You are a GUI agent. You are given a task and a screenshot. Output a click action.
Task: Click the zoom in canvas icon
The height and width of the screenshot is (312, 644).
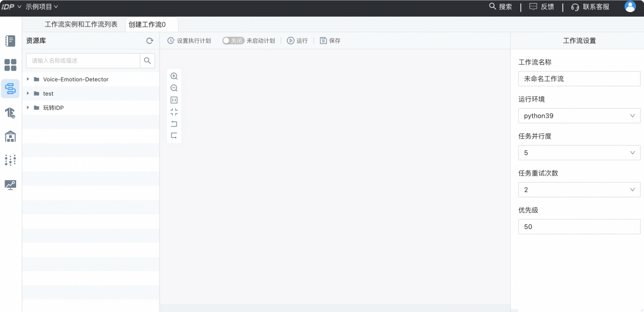click(x=174, y=76)
